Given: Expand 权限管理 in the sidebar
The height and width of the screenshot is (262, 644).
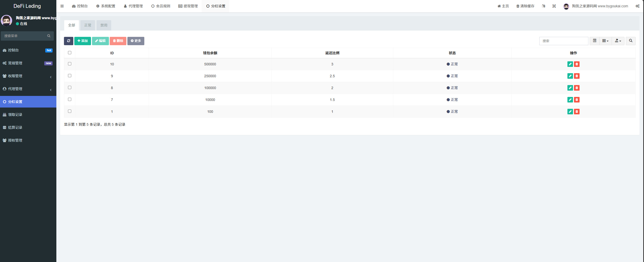Looking at the screenshot, I should click(x=28, y=76).
